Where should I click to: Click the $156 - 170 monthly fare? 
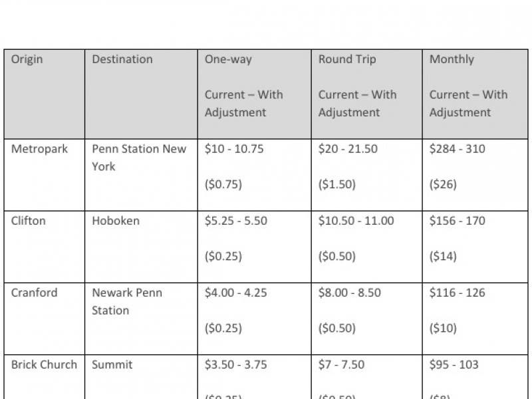coord(458,221)
